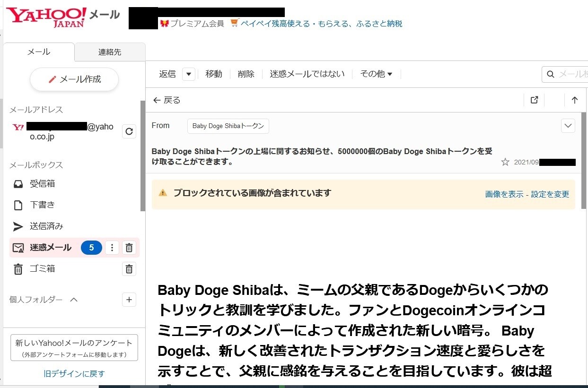Go back with the 戻る arrow
The image size is (588, 388).
pos(167,100)
